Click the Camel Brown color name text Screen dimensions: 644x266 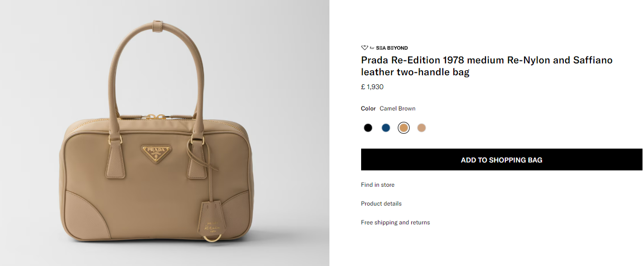[x=397, y=108]
